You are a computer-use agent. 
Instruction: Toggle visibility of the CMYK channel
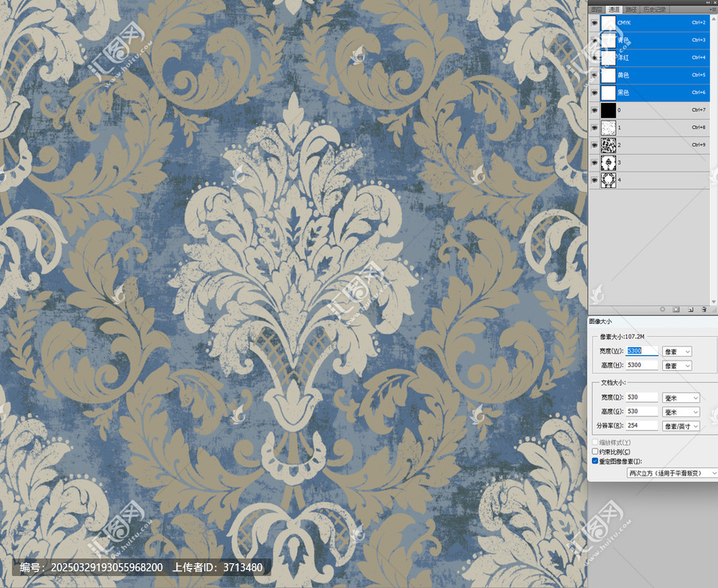(594, 22)
